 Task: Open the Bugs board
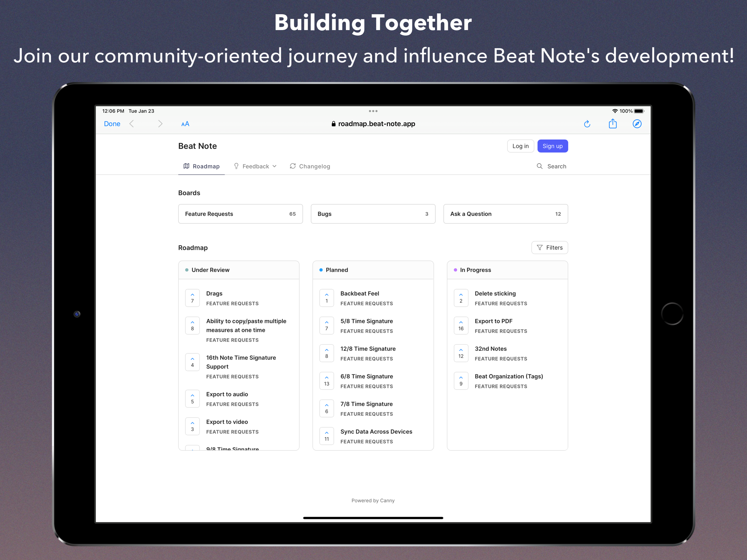[x=373, y=214]
